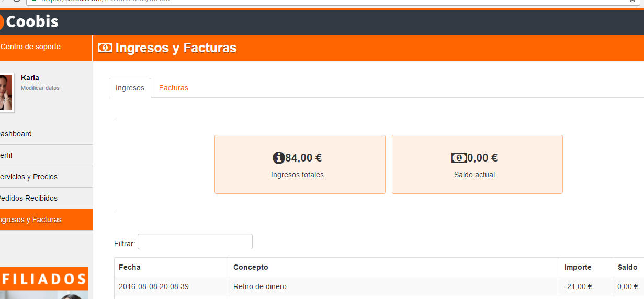The width and height of the screenshot is (644, 299).
Task: Click the cash icon next to 0,00 €
Action: [459, 158]
